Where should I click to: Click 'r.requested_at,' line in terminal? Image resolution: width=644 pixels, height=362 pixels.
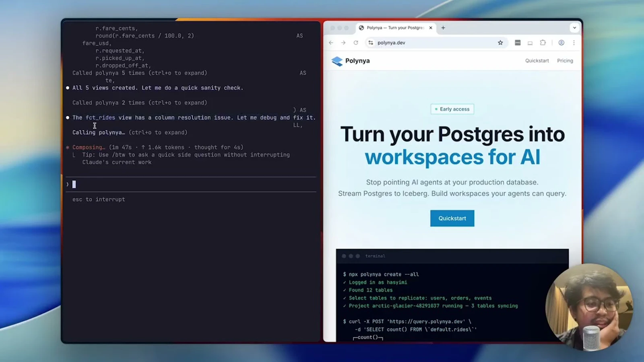click(120, 51)
